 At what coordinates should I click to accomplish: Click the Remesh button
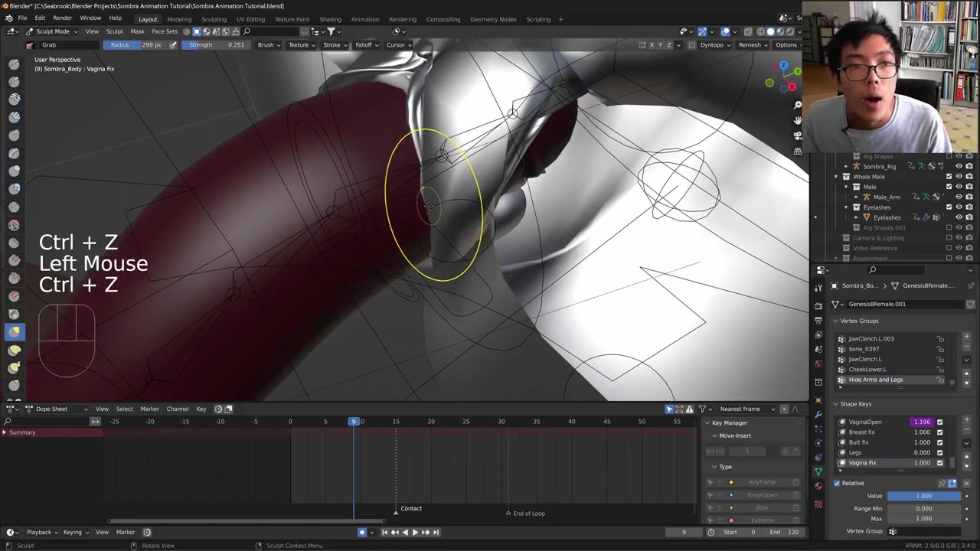pos(750,45)
